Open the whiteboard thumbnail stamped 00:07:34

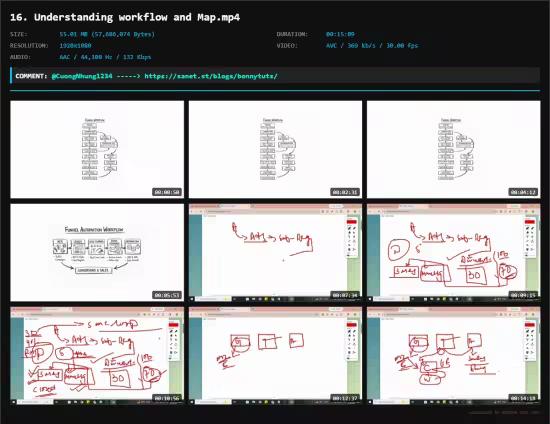tap(275, 253)
